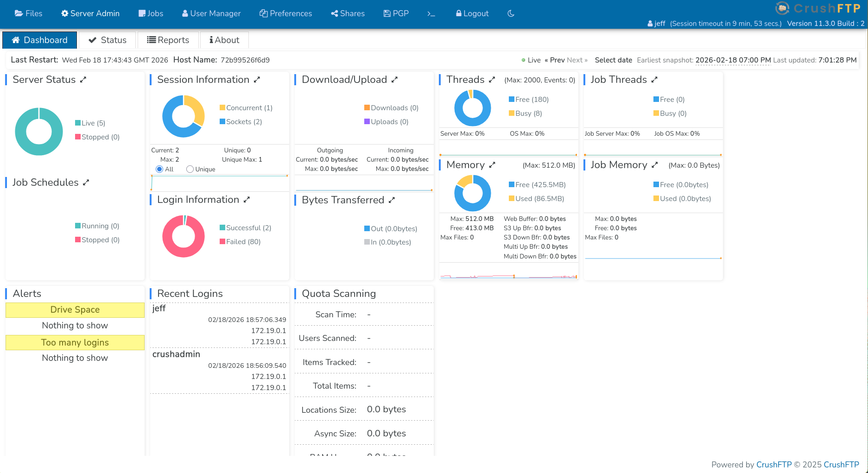Expand the Bytes Transferred panel
The height and width of the screenshot is (473, 868).
[392, 200]
